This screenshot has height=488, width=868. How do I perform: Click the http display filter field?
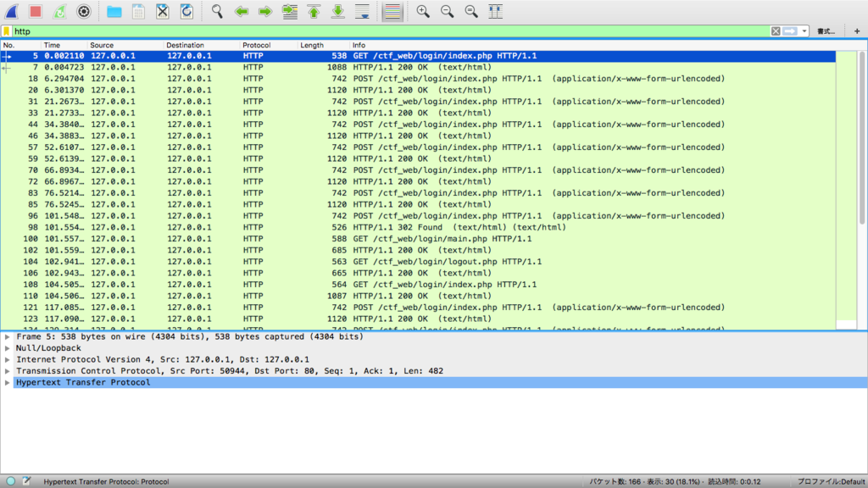[390, 31]
